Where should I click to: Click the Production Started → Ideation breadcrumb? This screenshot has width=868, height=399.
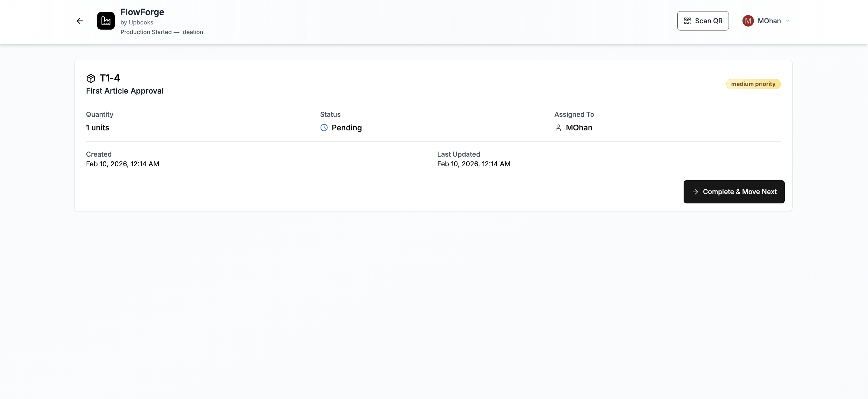coord(162,32)
